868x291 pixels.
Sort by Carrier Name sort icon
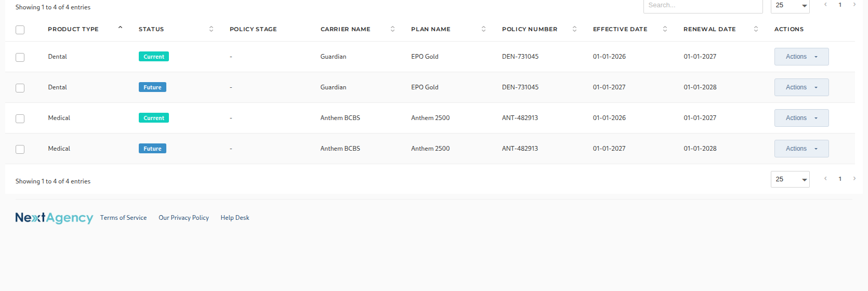click(392, 29)
